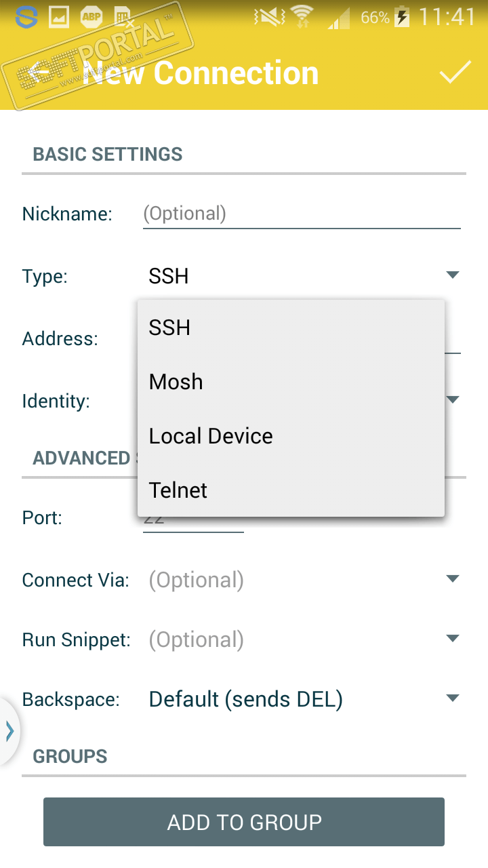This screenshot has height=868, width=488.
Task: Tap the clock in status bar
Action: 447,17
